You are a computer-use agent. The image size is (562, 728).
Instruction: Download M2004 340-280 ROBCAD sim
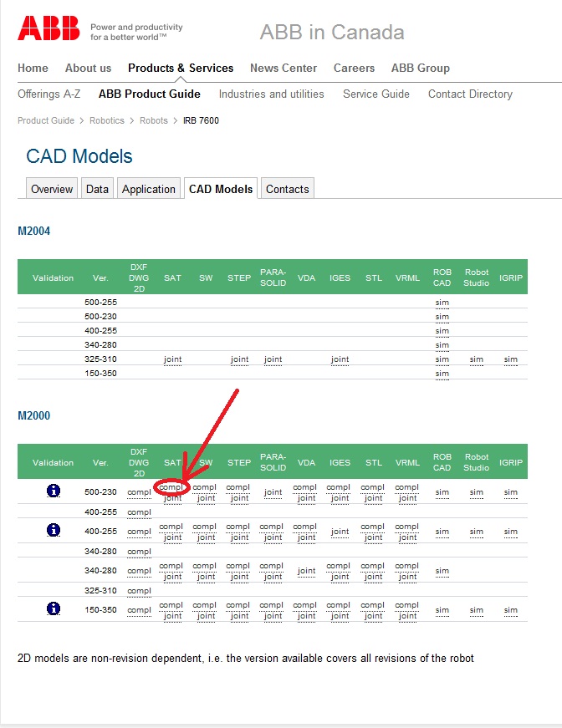(442, 345)
